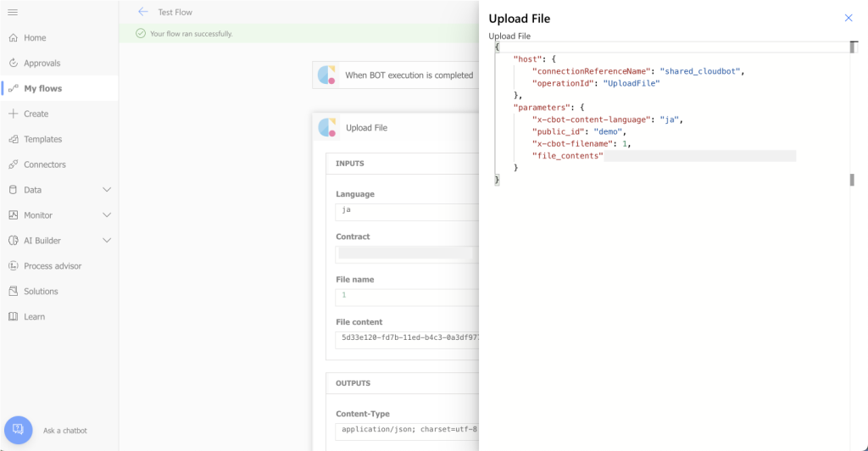Click the Ask a chatbot label
The image size is (868, 451).
pyautogui.click(x=64, y=431)
